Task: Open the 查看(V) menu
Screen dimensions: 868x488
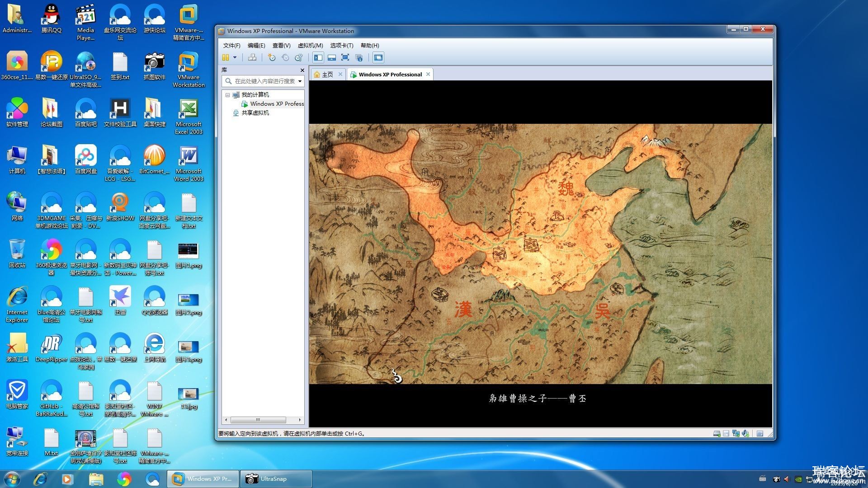Action: [x=281, y=45]
